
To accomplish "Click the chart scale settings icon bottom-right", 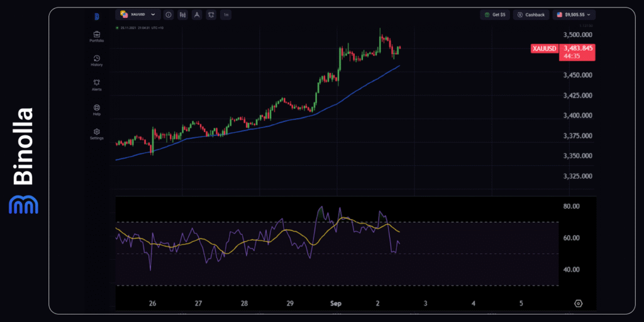I will [579, 303].
